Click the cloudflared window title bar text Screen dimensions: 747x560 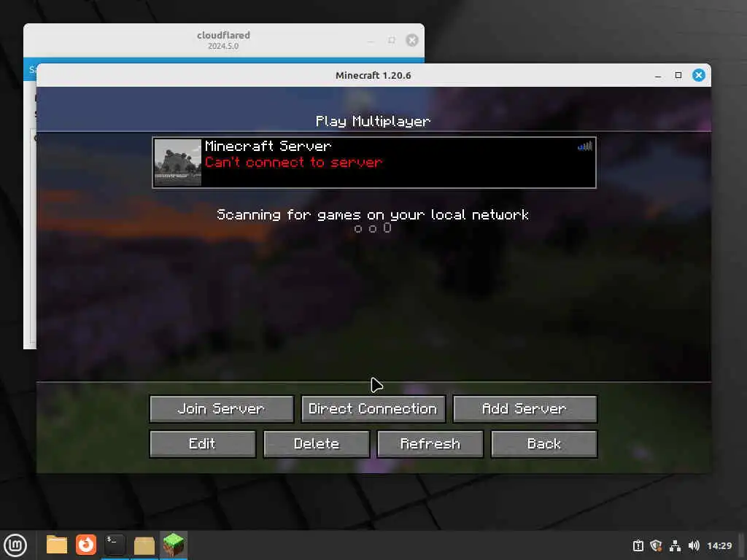(223, 35)
